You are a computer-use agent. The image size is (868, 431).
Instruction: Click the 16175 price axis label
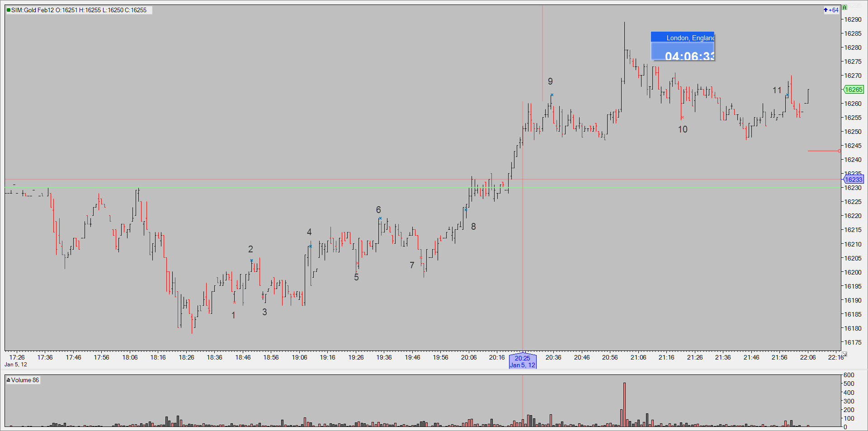tap(853, 342)
